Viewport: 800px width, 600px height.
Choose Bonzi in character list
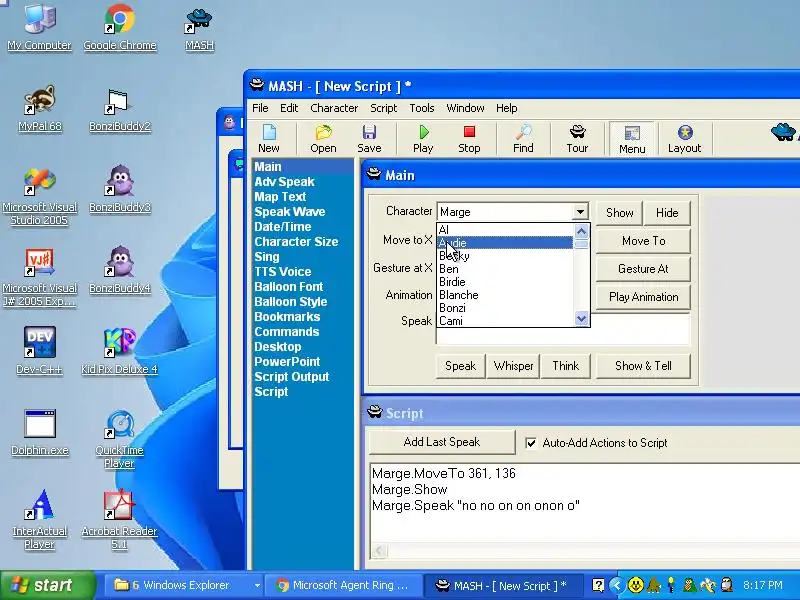click(x=505, y=308)
